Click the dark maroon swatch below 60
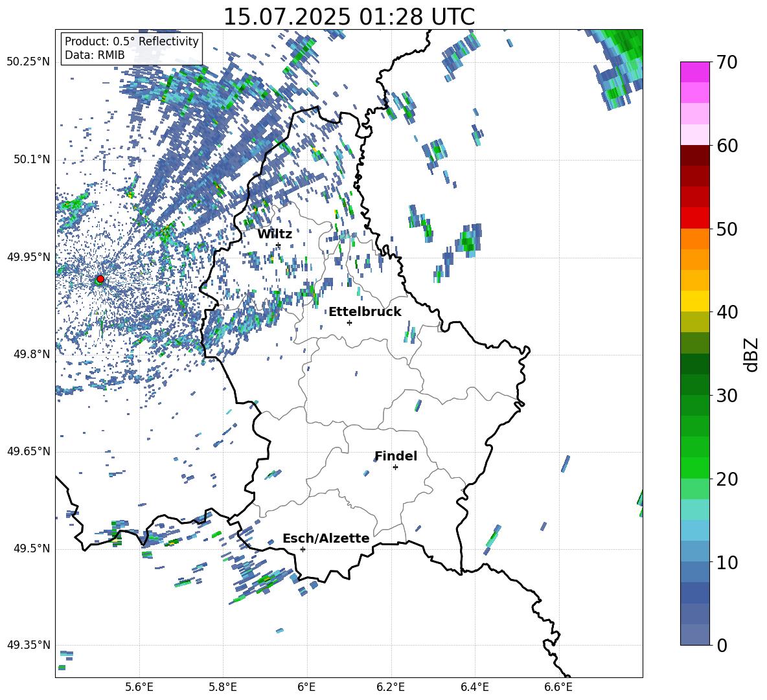This screenshot has width=767, height=700. 695,155
